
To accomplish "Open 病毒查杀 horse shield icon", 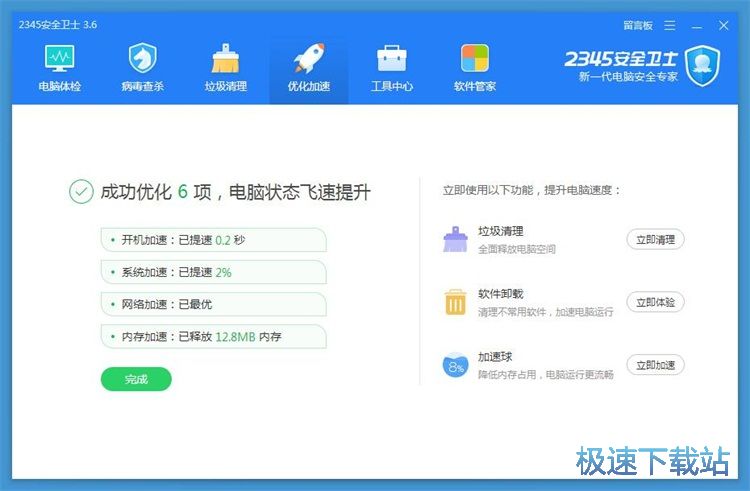I will pos(143,58).
